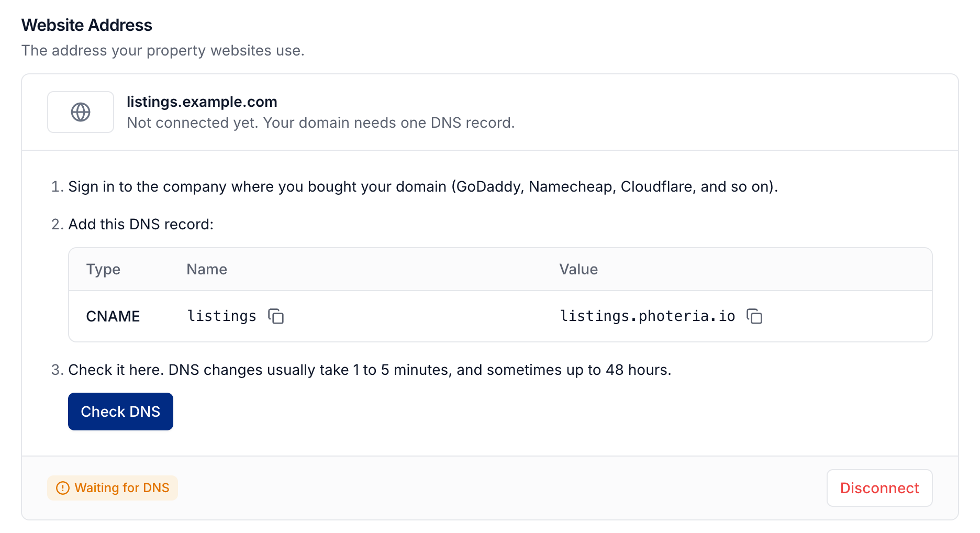Click 'The address your property websites use.'
980x533 pixels.
[x=163, y=50]
